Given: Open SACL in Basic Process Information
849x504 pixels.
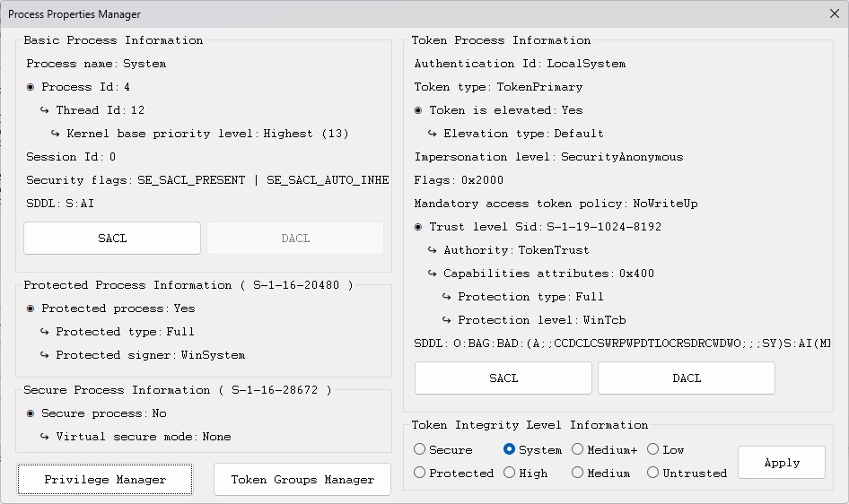Looking at the screenshot, I should (112, 239).
